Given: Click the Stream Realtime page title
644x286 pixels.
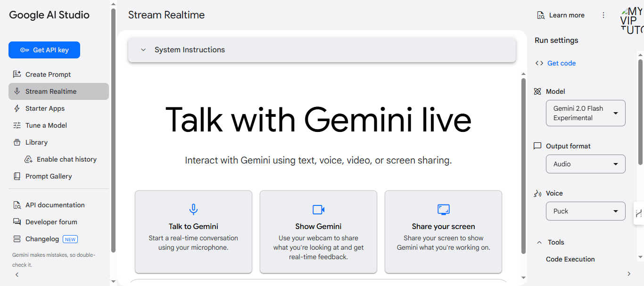Looking at the screenshot, I should pos(166,15).
